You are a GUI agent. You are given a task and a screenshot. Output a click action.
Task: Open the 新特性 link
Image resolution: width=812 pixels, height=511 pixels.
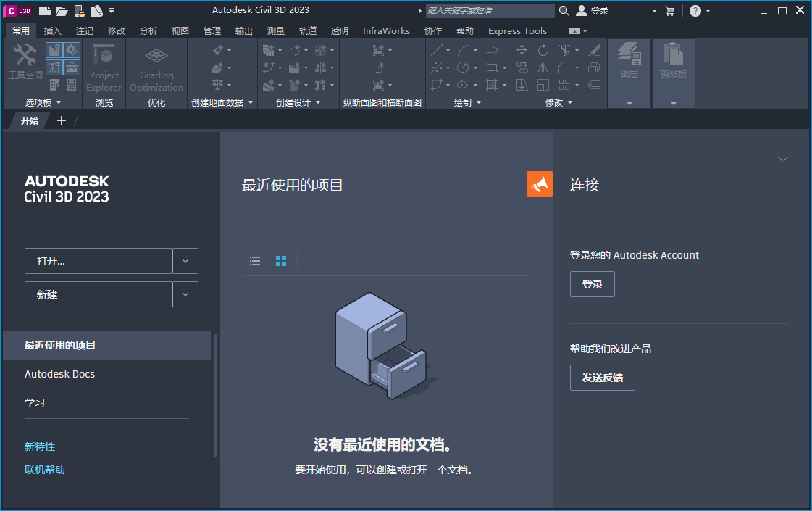40,446
